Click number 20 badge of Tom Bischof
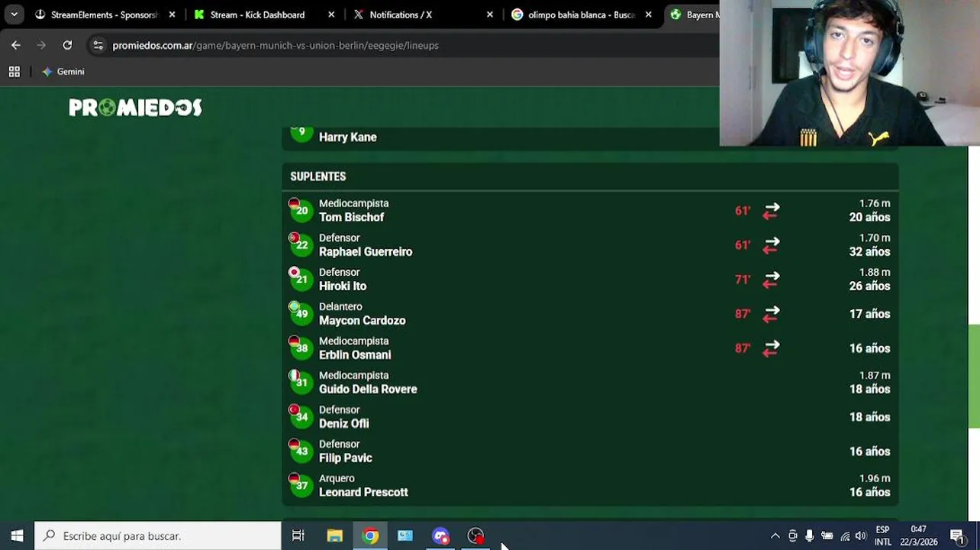The height and width of the screenshot is (550, 980). [x=301, y=211]
